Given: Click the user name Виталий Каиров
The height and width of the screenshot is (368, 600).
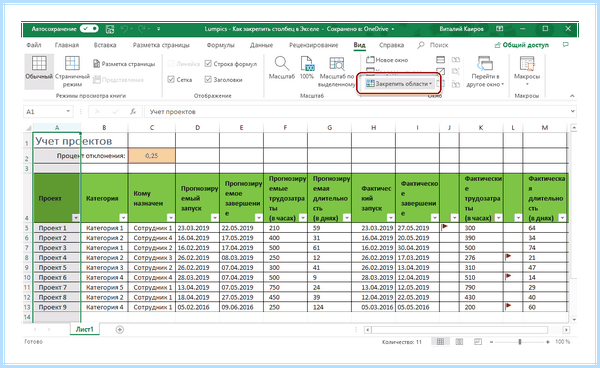Looking at the screenshot, I should pyautogui.click(x=461, y=29).
